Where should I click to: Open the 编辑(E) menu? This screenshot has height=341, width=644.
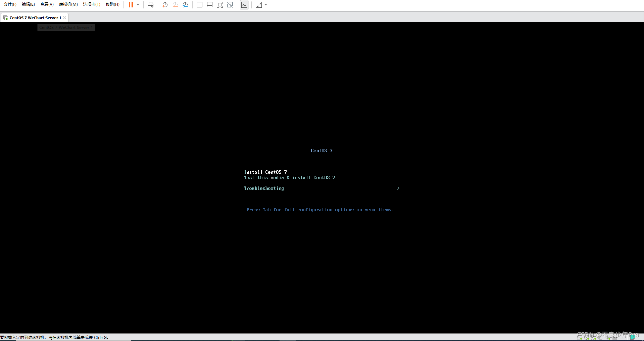pyautogui.click(x=28, y=4)
